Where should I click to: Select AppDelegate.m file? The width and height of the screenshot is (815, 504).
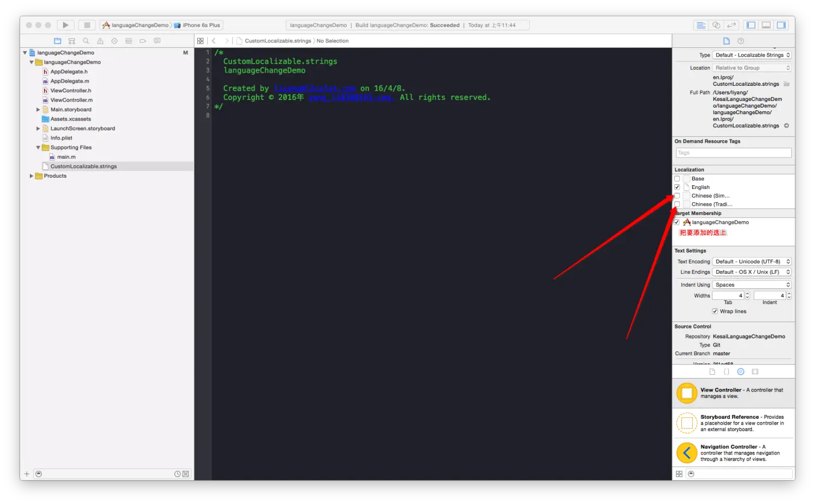(70, 81)
